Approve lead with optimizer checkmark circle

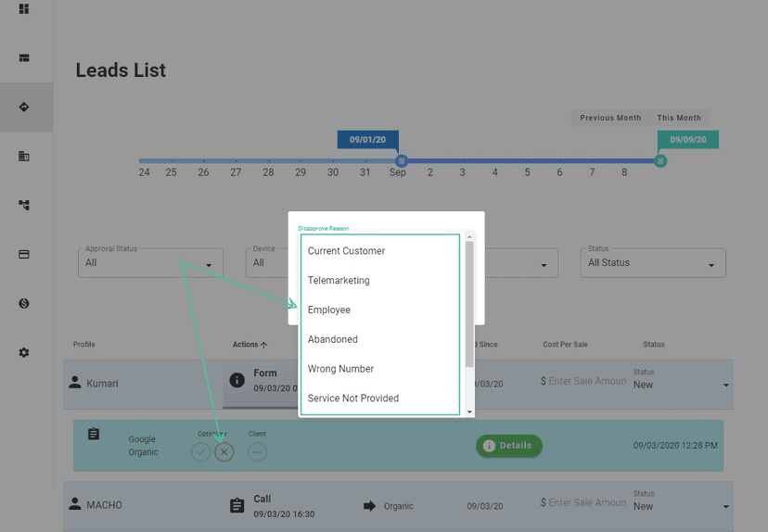coord(200,451)
